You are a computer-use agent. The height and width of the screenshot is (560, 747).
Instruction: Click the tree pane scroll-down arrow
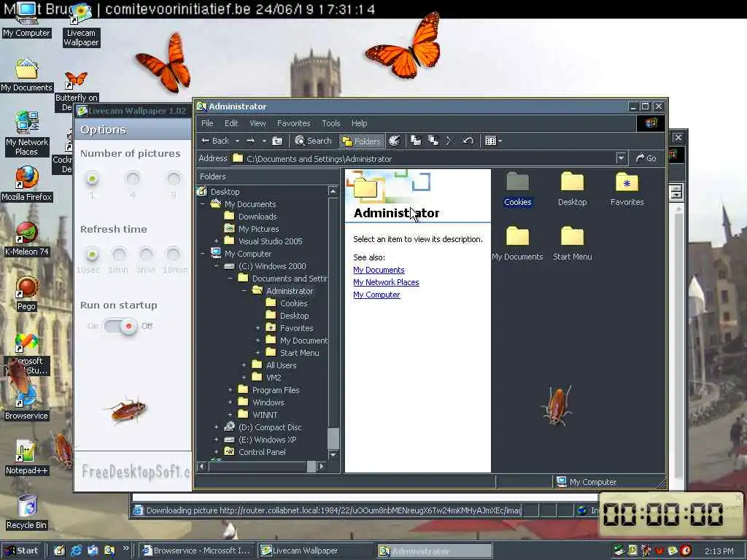point(333,454)
